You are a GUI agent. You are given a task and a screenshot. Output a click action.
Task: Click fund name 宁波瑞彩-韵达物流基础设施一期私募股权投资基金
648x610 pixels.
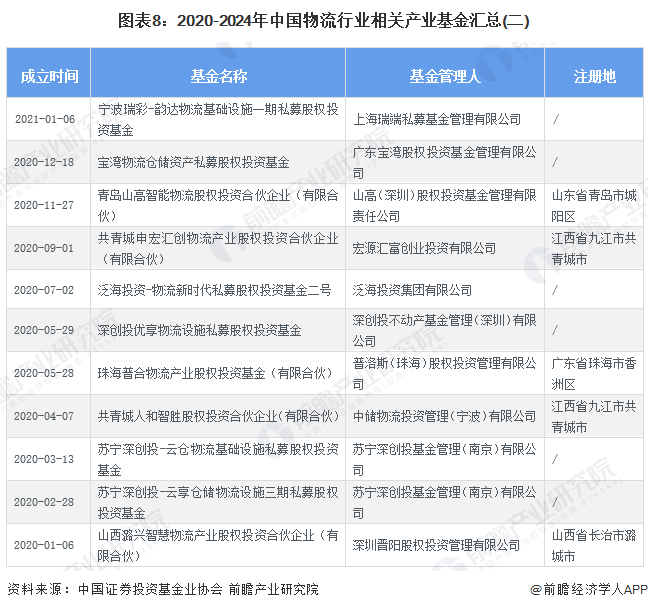[x=218, y=119]
